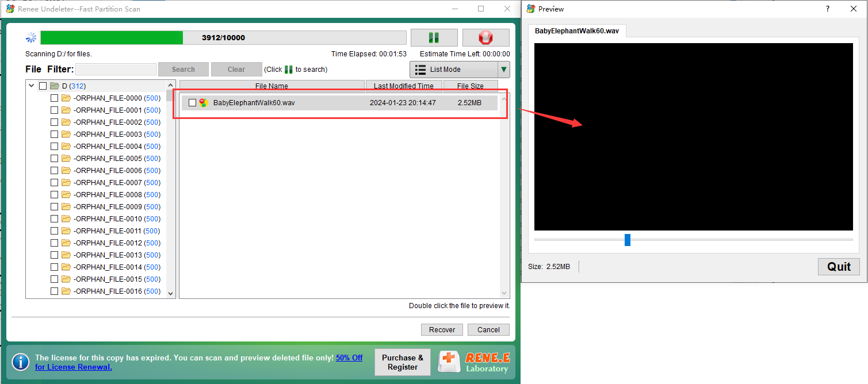Image resolution: width=868 pixels, height=384 pixels.
Task: Click the -ORPHAN_FILE-0005 folder icon
Action: [66, 159]
